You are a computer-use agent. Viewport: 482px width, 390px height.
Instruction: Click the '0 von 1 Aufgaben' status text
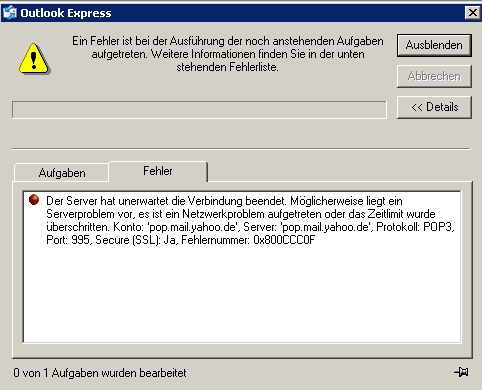tap(100, 373)
